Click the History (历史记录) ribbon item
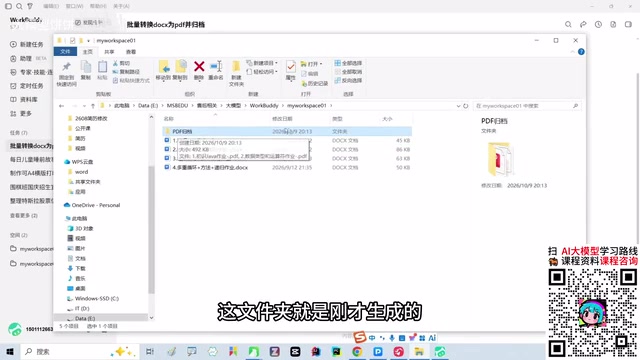640x360 pixels. [x=315, y=83]
